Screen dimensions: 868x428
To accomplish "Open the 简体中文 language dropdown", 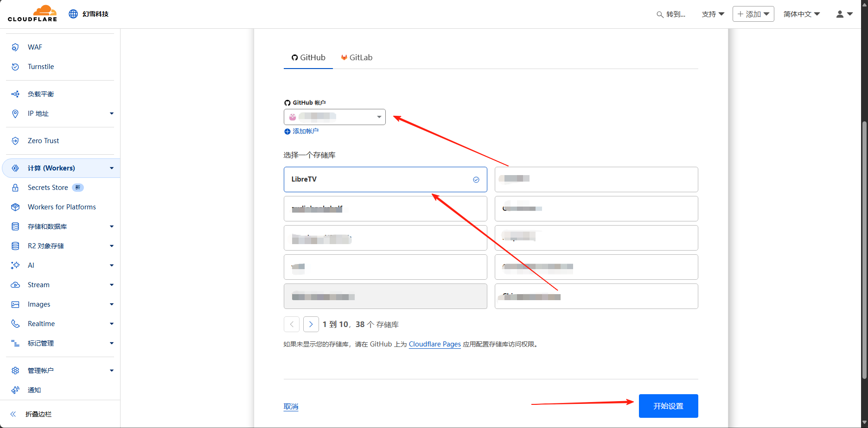I will (x=802, y=14).
